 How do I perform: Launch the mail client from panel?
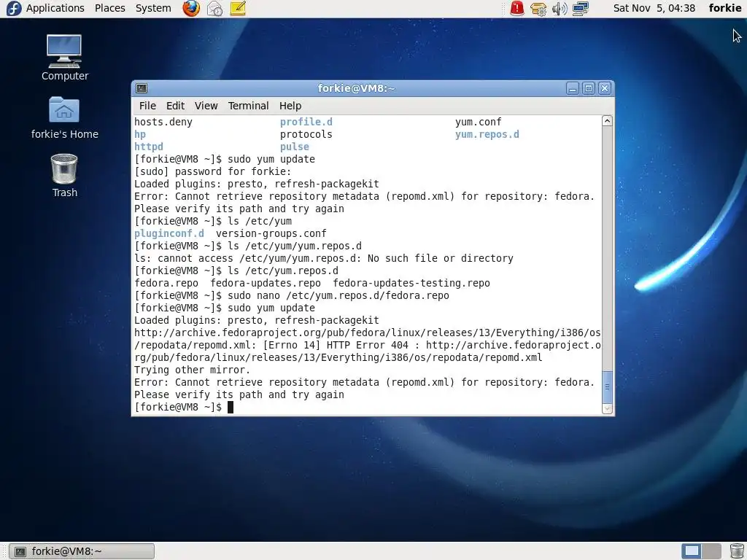point(215,8)
